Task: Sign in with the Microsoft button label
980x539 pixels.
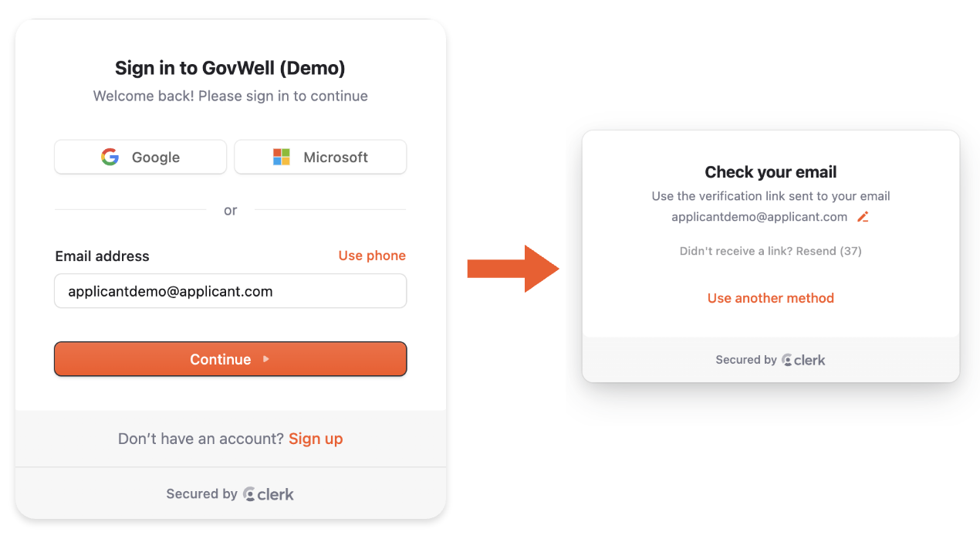Action: point(335,158)
